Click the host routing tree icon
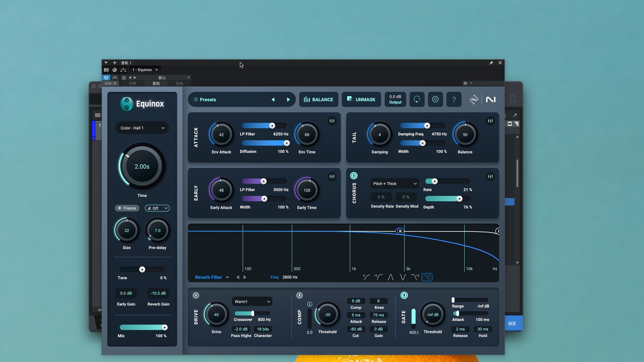 (123, 70)
